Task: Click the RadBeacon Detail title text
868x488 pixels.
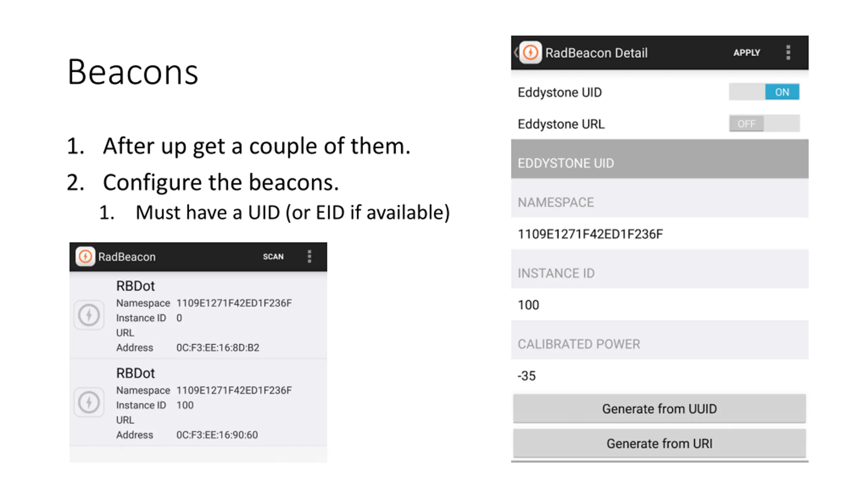Action: coord(596,53)
